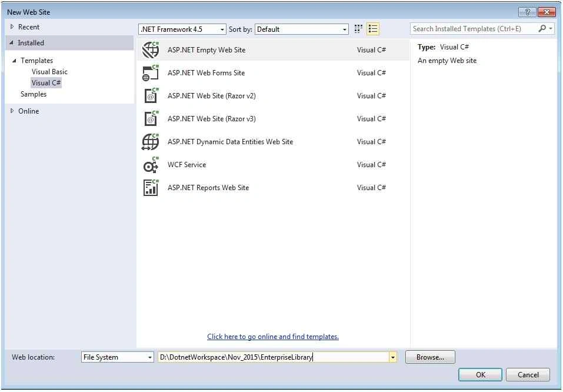Expand the Recent node
This screenshot has height=392, width=563.
[x=12, y=26]
